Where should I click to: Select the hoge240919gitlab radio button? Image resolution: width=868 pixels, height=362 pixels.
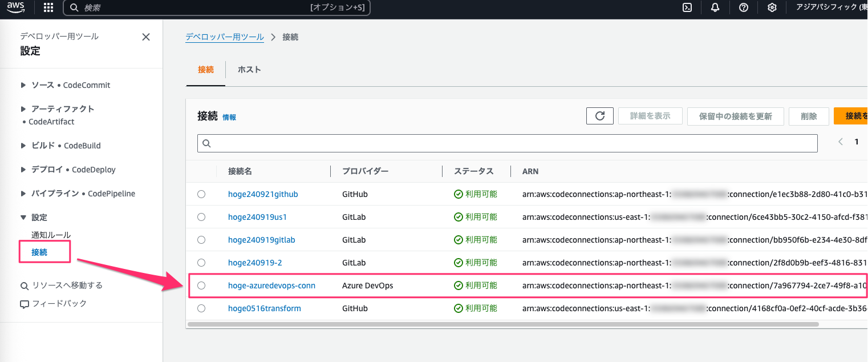point(201,240)
